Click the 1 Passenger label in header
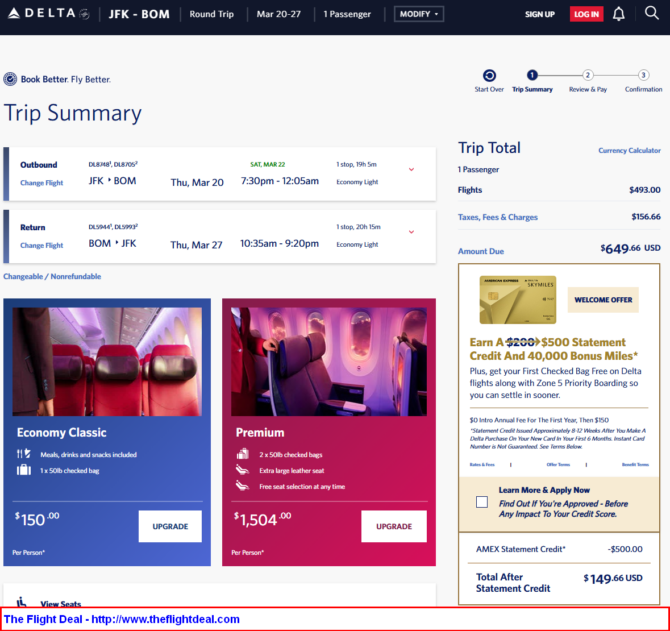670x631 pixels. click(x=347, y=14)
